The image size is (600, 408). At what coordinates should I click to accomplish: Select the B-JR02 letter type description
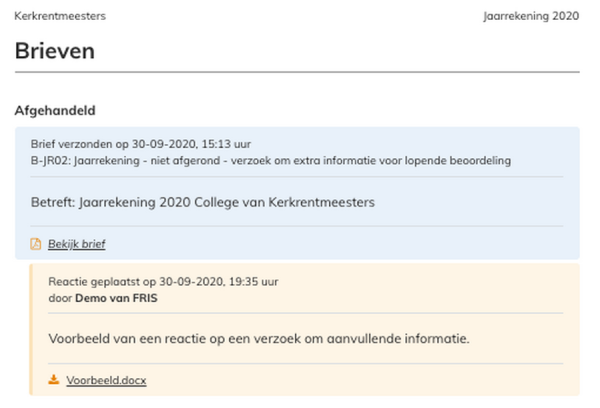pyautogui.click(x=270, y=160)
